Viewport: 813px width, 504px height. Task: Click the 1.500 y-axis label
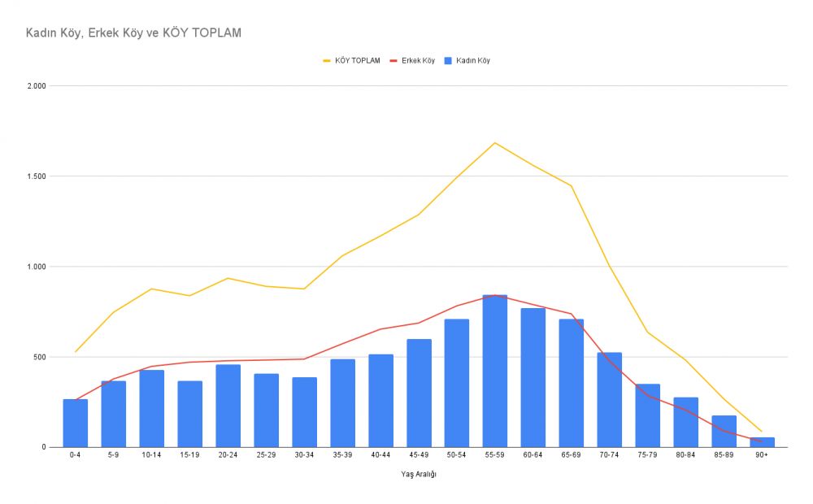click(36, 176)
